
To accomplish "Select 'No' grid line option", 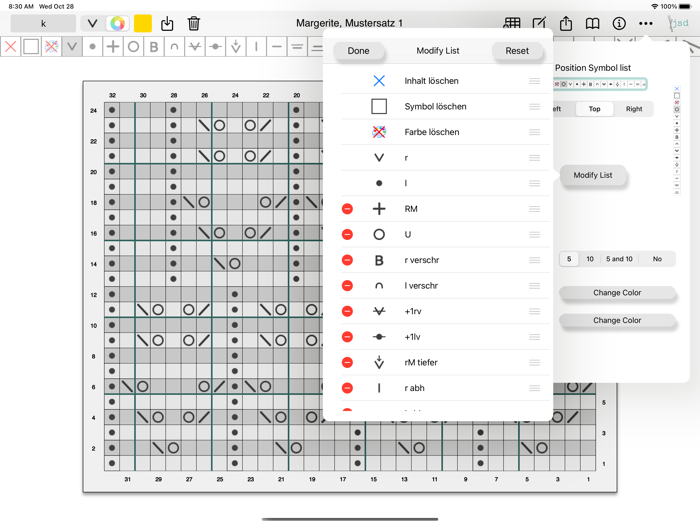I will point(657,259).
